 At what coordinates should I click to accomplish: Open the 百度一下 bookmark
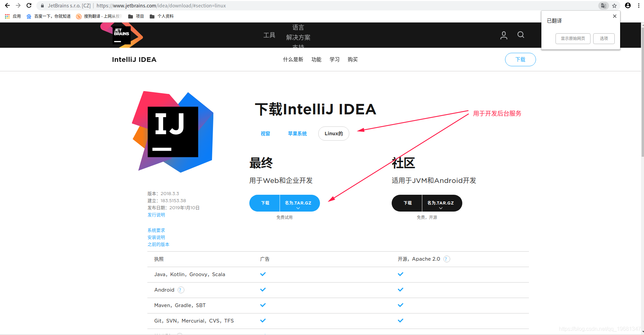click(x=49, y=16)
